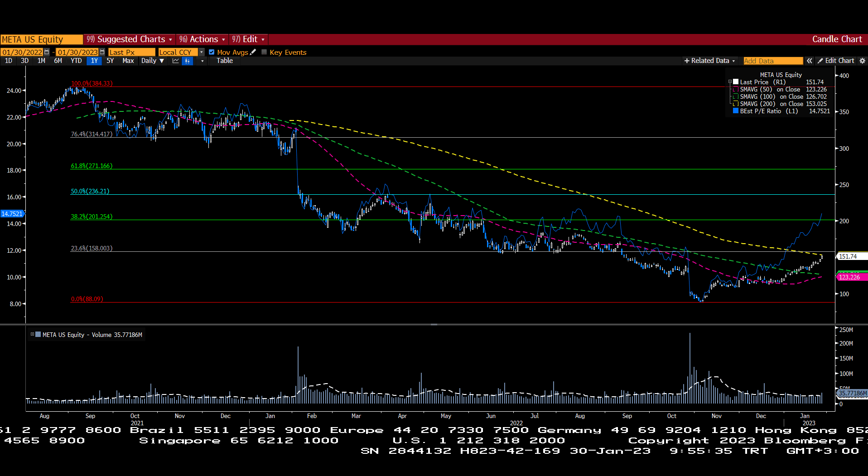This screenshot has height=476, width=868.
Task: Click the Candle Chart title text
Action: [837, 39]
